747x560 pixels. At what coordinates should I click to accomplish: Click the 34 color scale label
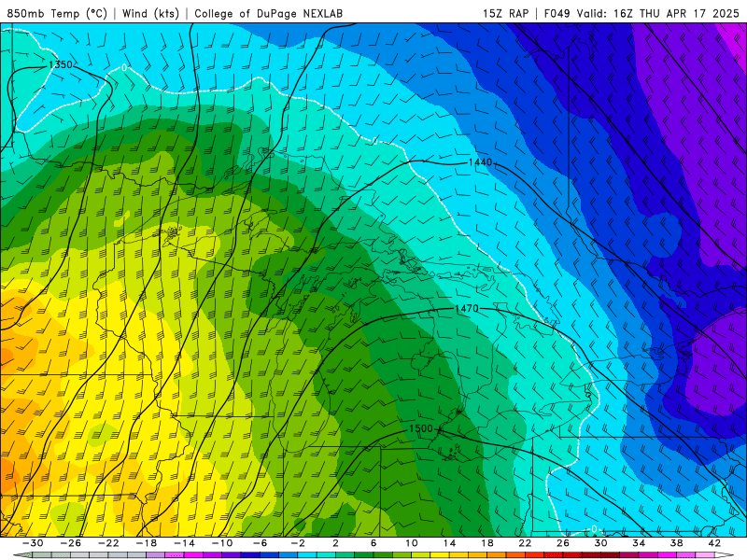click(x=639, y=543)
